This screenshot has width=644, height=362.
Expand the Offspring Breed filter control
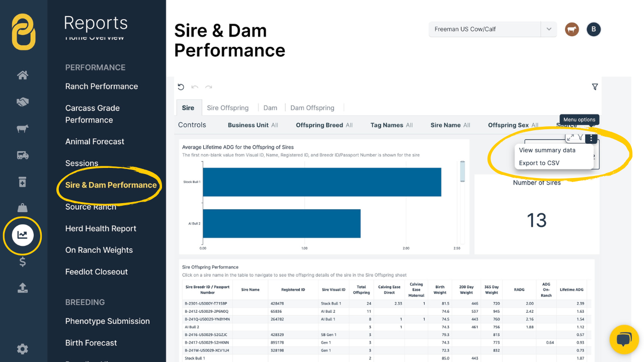pyautogui.click(x=324, y=125)
